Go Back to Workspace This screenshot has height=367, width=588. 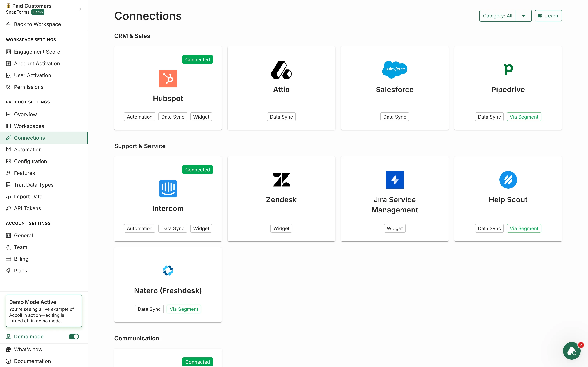[x=37, y=24]
